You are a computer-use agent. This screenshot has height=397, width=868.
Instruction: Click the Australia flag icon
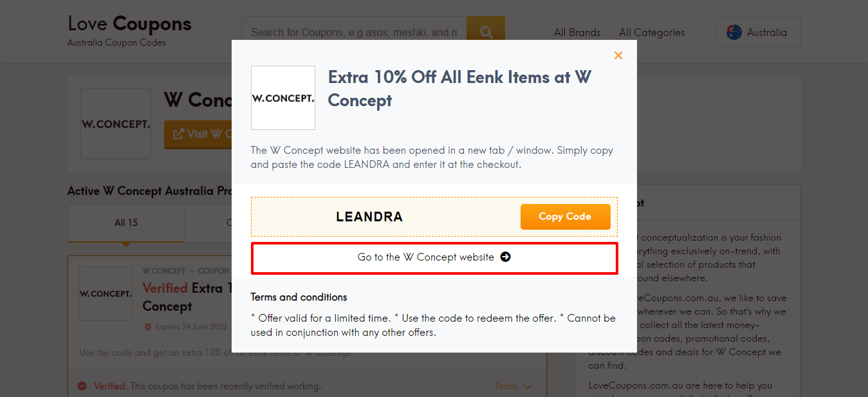coord(733,32)
